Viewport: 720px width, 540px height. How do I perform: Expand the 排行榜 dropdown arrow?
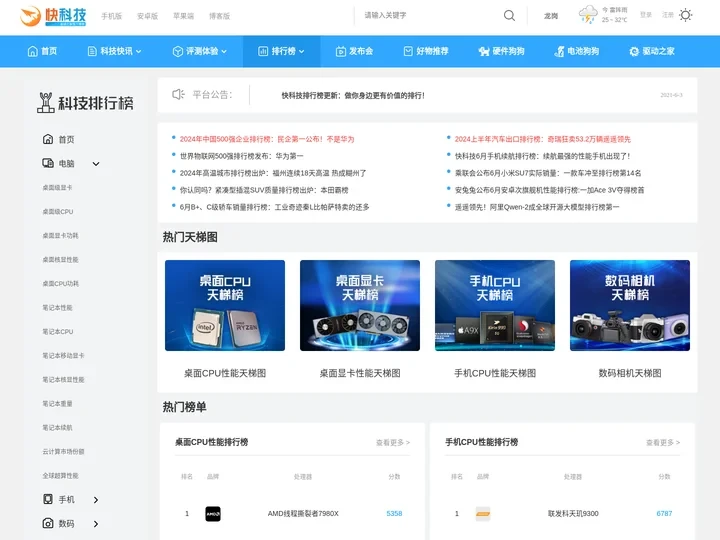pyautogui.click(x=302, y=51)
